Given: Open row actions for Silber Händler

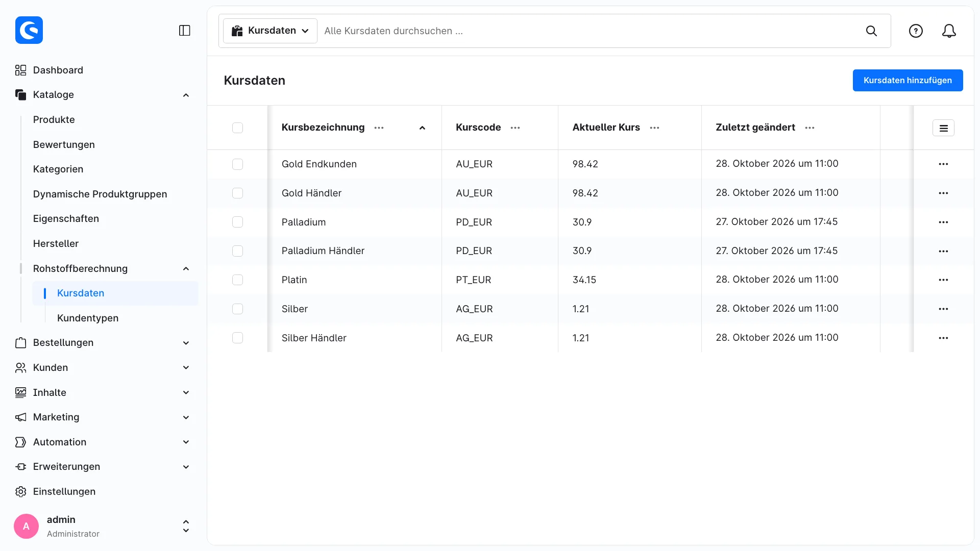Looking at the screenshot, I should [x=943, y=338].
